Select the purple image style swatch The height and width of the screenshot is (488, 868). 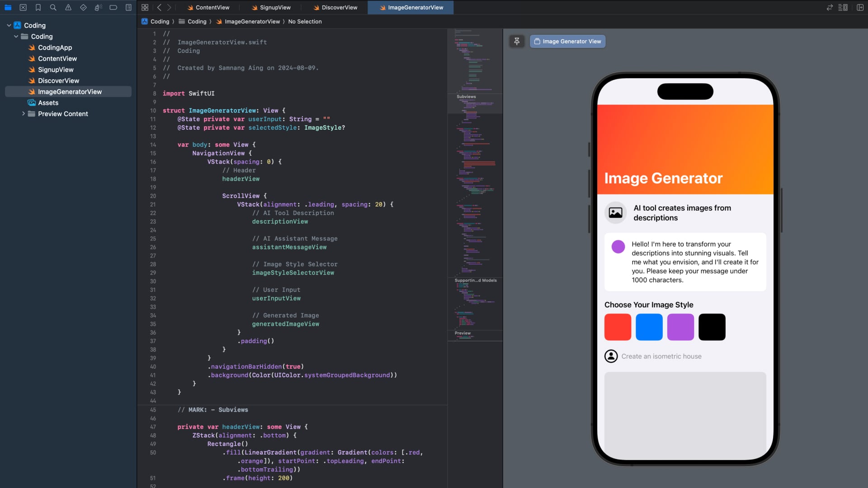[x=680, y=327]
